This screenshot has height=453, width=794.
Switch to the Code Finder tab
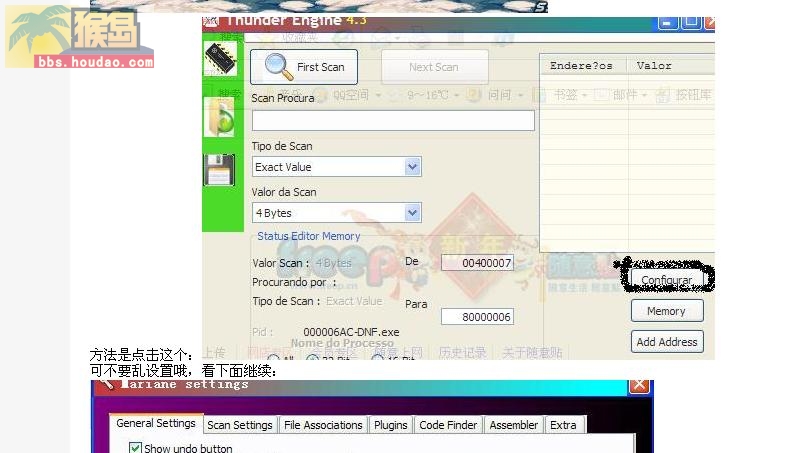[448, 425]
